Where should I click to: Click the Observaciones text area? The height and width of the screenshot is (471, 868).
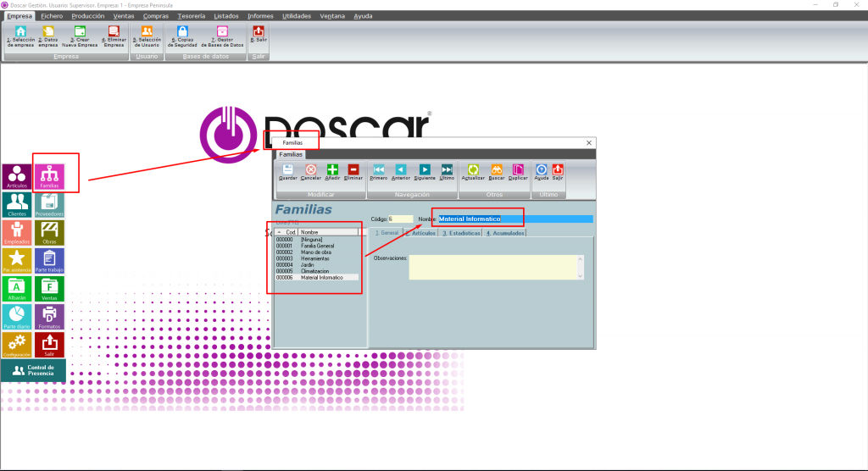[x=496, y=267]
